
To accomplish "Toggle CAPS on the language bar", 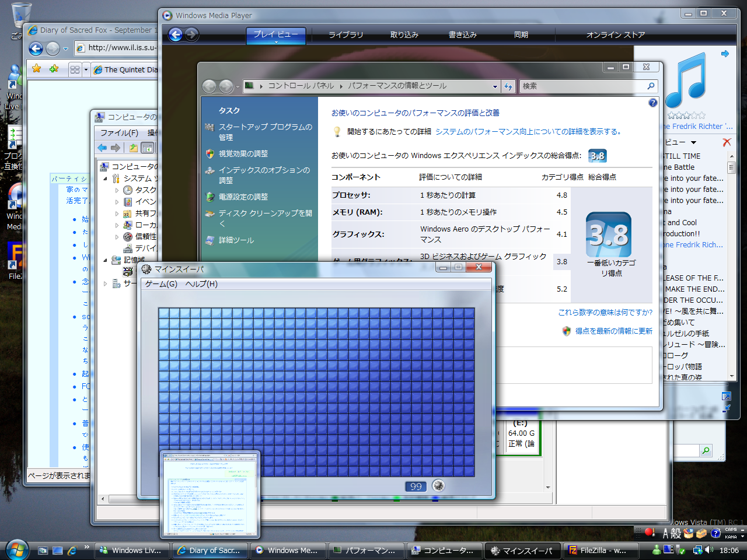I will point(731,530).
